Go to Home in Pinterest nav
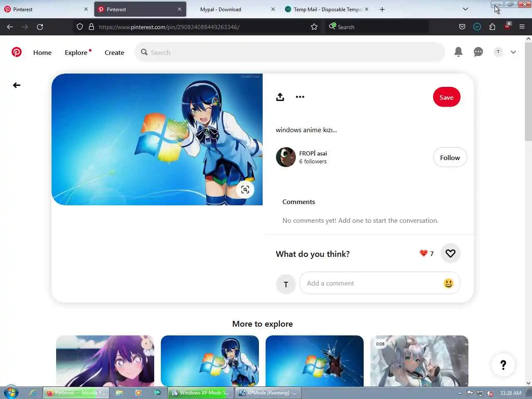532x399 pixels. point(42,52)
